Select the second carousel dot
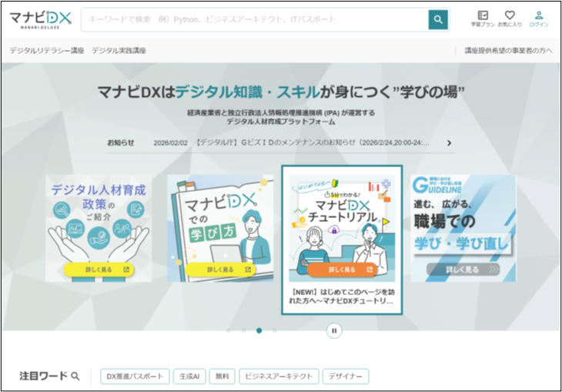The width and height of the screenshot is (562, 392). 243,330
